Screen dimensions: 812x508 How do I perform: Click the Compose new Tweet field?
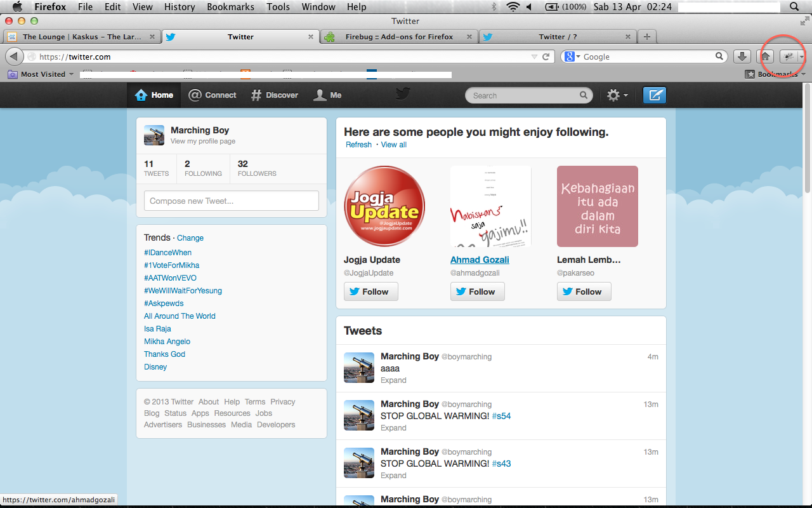(x=232, y=201)
